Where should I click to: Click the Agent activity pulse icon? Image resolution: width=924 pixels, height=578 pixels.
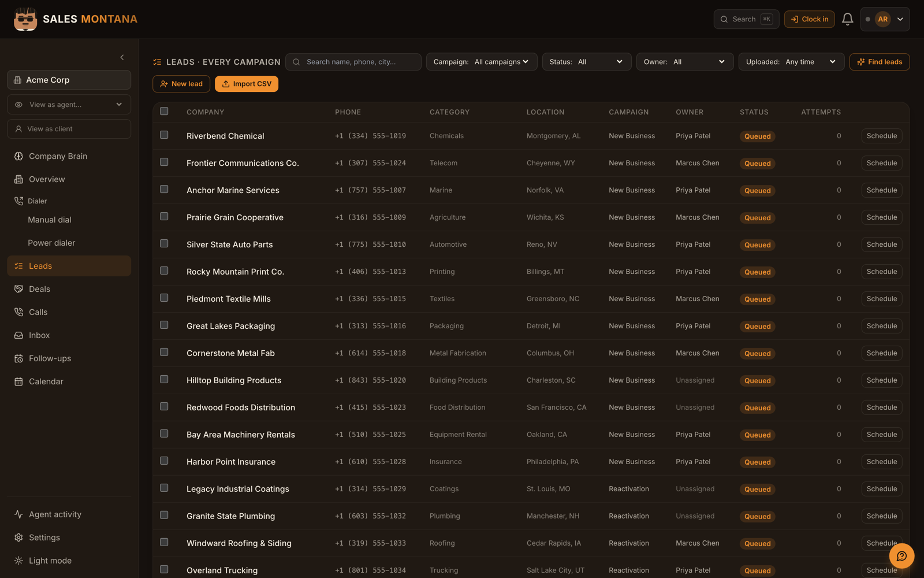point(18,514)
